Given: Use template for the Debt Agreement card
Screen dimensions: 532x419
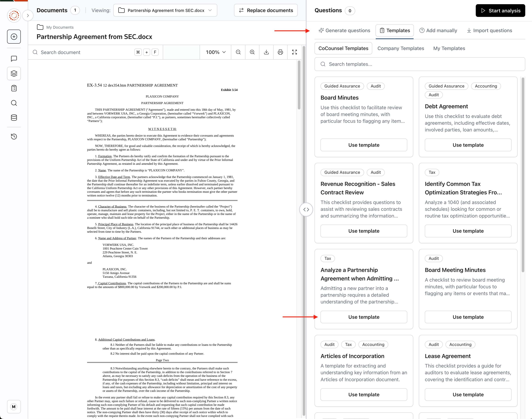Looking at the screenshot, I should [x=468, y=145].
